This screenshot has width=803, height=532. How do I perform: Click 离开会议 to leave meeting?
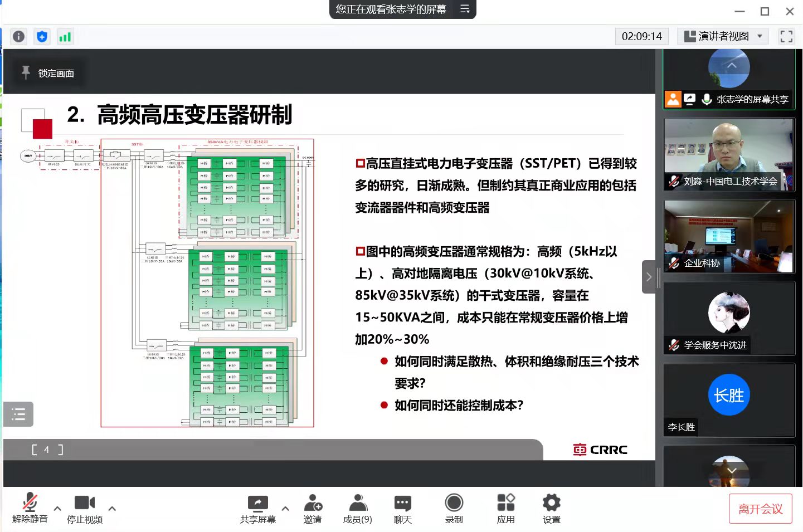tap(760, 509)
